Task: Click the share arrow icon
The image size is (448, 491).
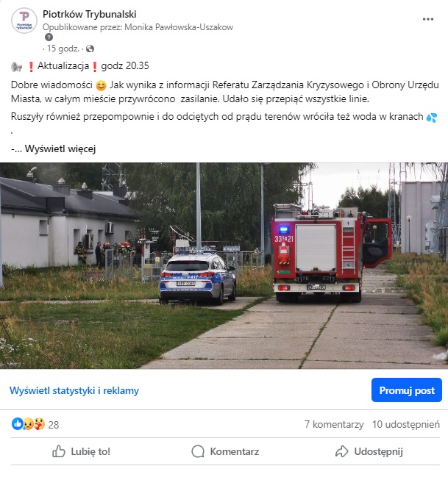Action: (x=341, y=451)
